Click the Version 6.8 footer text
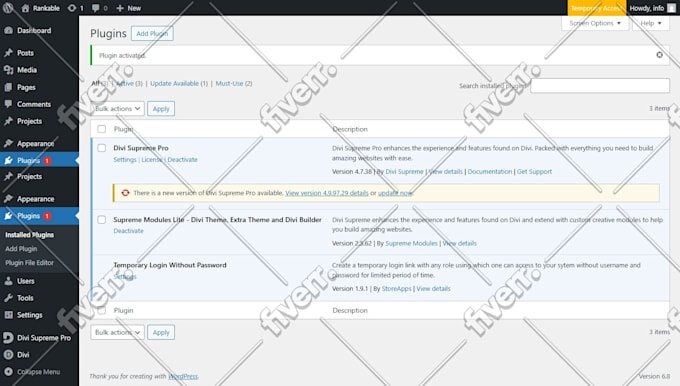Image resolution: width=680 pixels, height=386 pixels. tap(654, 376)
